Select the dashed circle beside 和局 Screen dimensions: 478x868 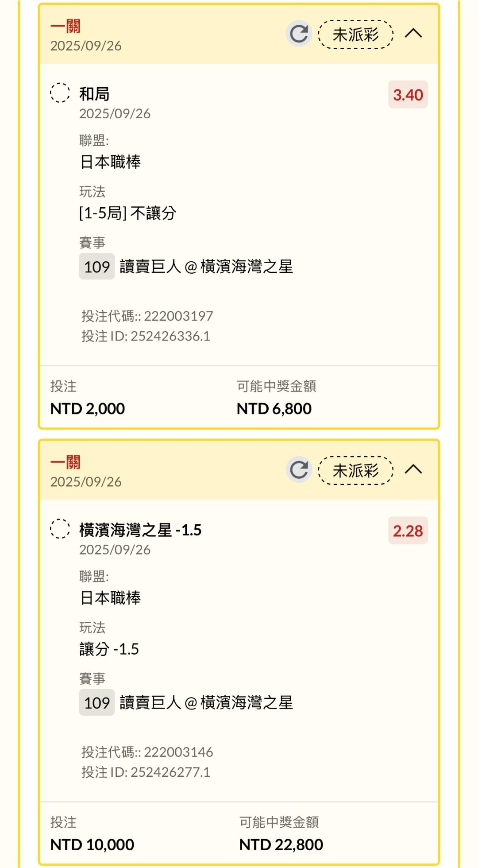[60, 93]
